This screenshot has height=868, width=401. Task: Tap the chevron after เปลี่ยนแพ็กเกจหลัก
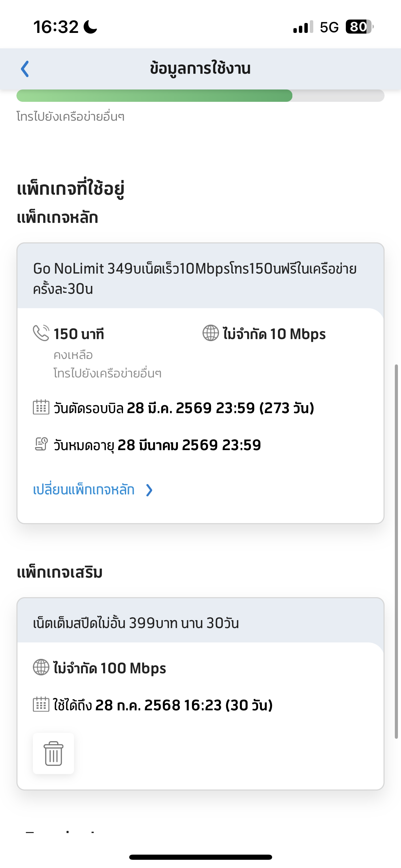(x=149, y=490)
